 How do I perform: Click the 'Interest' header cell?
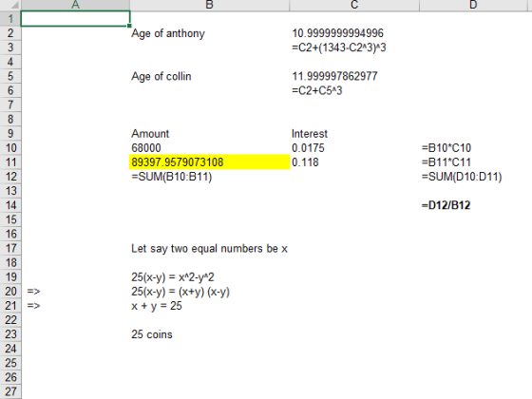tap(310, 134)
